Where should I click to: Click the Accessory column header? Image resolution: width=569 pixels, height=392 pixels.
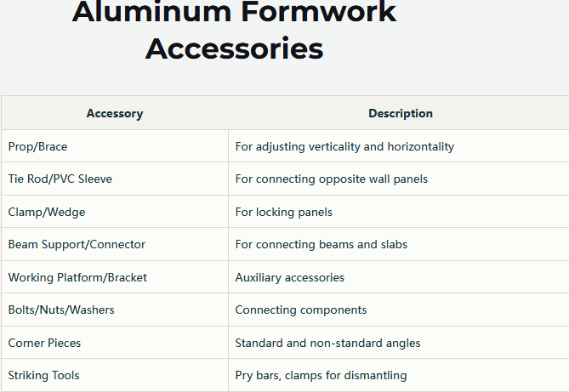(x=115, y=113)
